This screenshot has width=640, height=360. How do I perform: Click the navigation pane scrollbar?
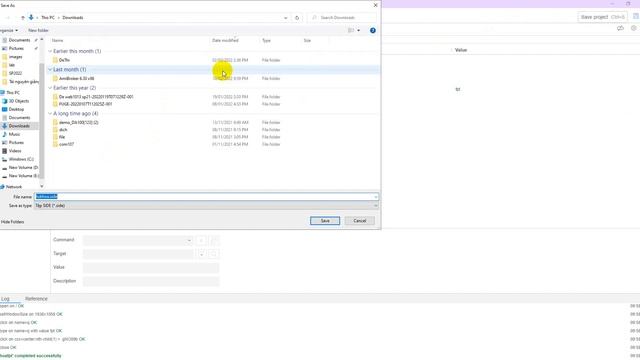42,120
